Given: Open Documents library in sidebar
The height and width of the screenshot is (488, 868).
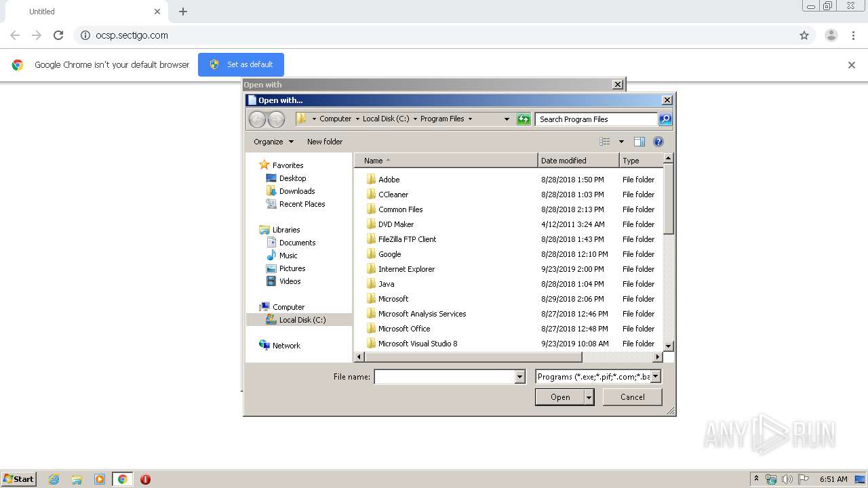Looking at the screenshot, I should click(x=297, y=243).
